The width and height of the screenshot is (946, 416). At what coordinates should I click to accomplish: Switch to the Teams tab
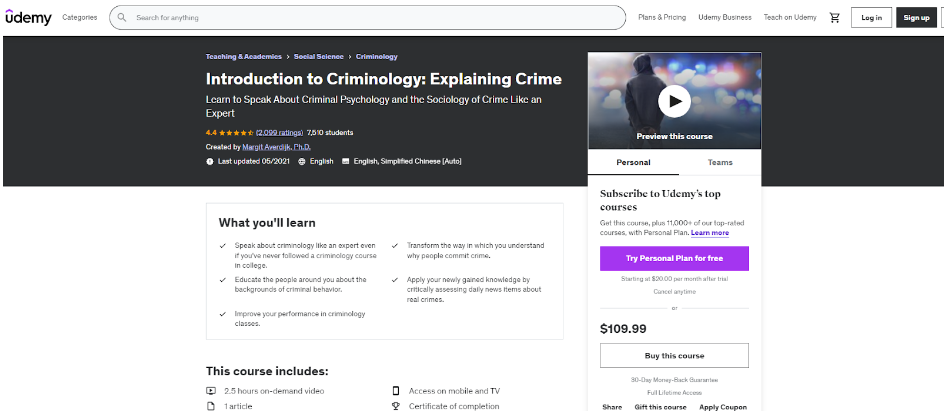720,162
